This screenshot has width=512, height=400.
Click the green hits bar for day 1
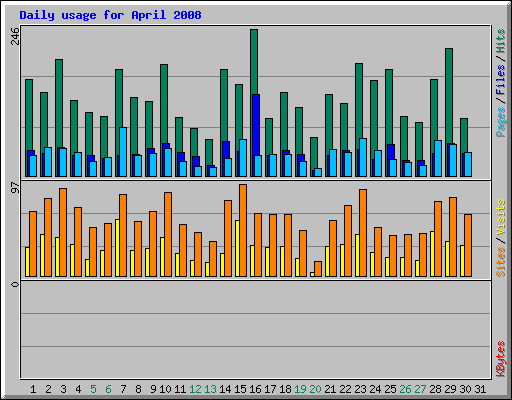29,115
